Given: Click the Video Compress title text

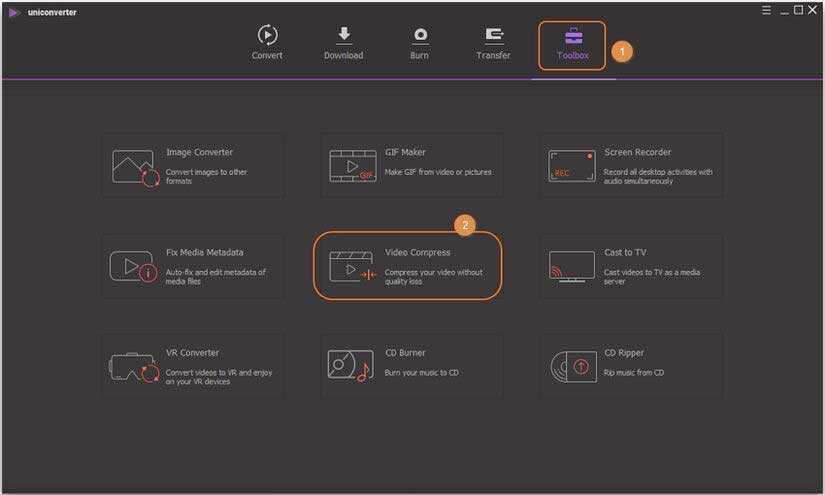Looking at the screenshot, I should tap(417, 253).
